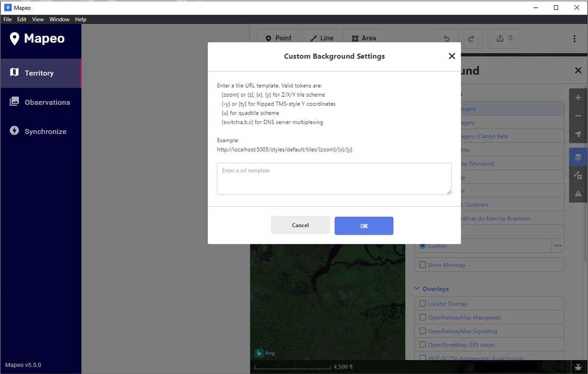Switch to the Synchronize tab
Image resolution: width=588 pixels, height=374 pixels.
point(40,131)
